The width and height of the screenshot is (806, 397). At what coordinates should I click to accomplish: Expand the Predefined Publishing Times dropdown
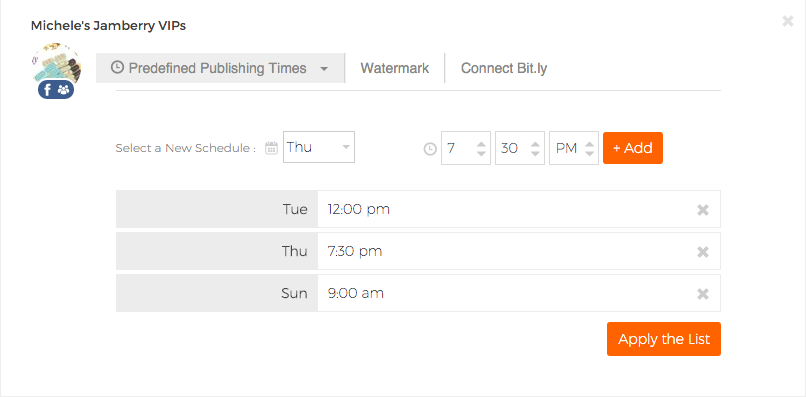[220, 68]
